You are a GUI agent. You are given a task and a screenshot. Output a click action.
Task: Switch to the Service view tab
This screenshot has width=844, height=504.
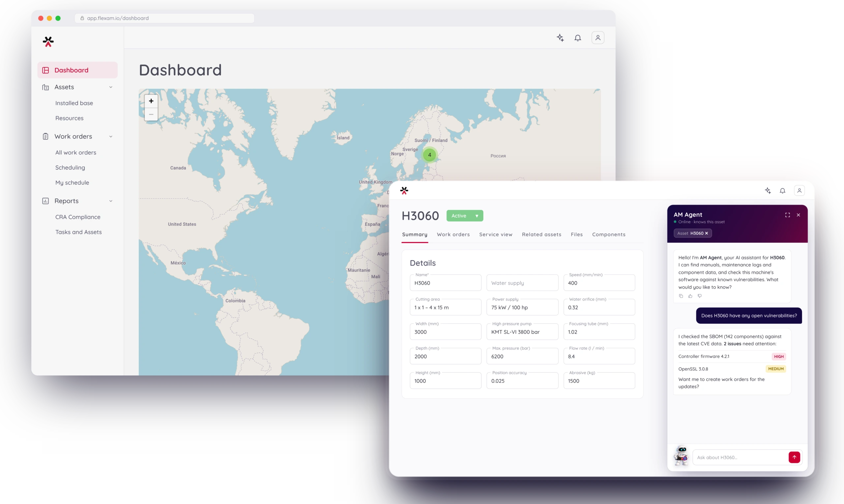coord(496,234)
